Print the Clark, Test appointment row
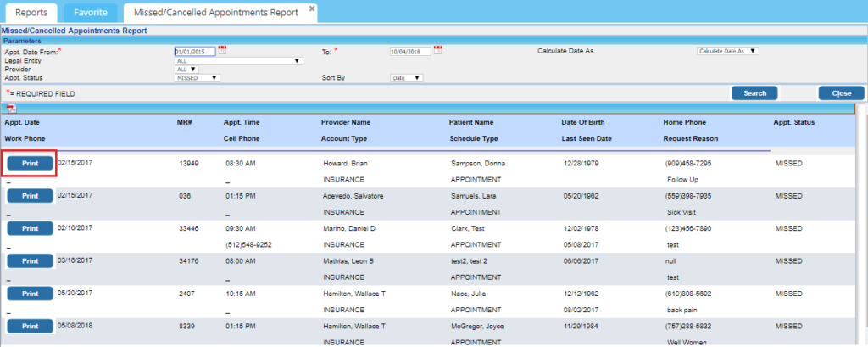The image size is (868, 347). point(30,228)
